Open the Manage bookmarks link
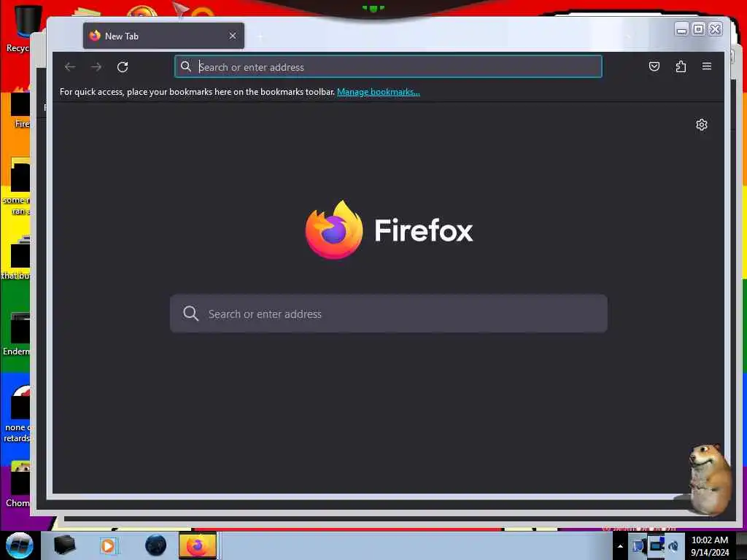Image resolution: width=747 pixels, height=560 pixels. coord(379,92)
